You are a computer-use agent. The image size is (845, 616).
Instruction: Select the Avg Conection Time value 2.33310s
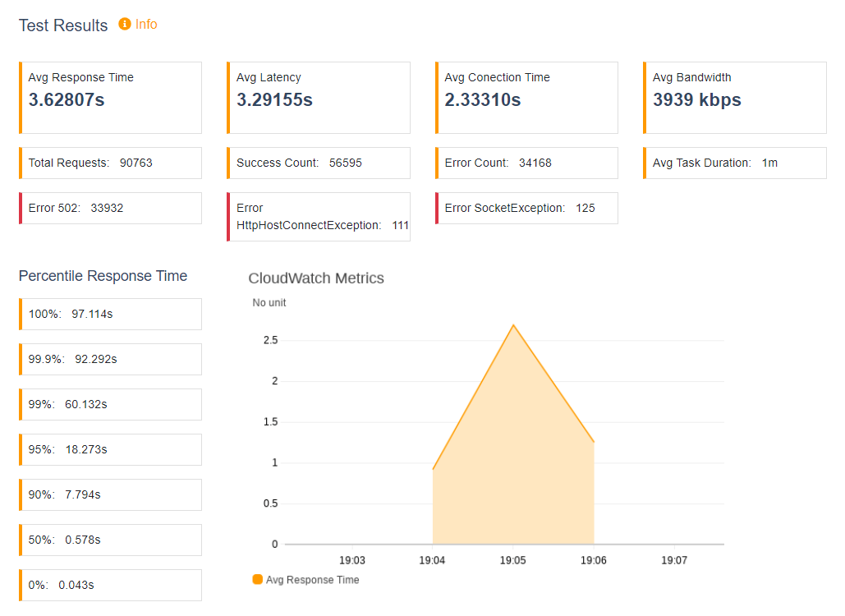(x=482, y=99)
